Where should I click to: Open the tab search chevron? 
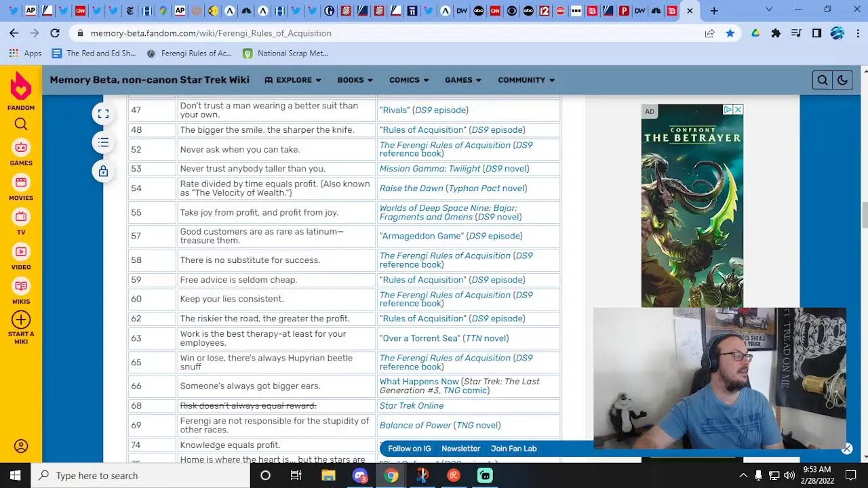point(768,9)
